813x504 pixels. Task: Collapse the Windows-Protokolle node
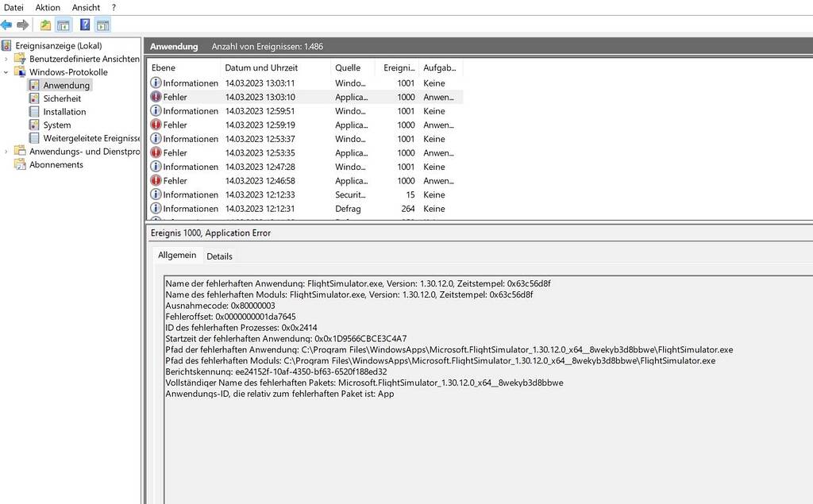(x=6, y=72)
